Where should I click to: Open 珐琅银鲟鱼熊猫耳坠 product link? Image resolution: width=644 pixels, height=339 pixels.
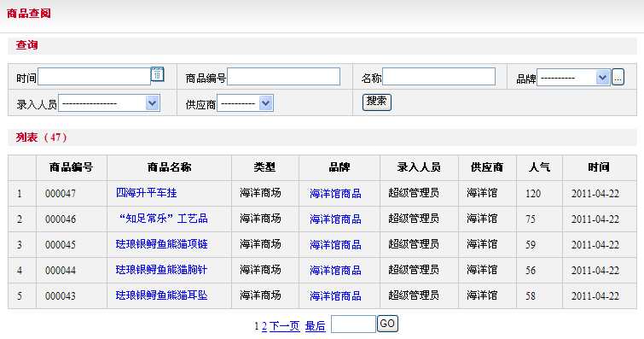[161, 295]
